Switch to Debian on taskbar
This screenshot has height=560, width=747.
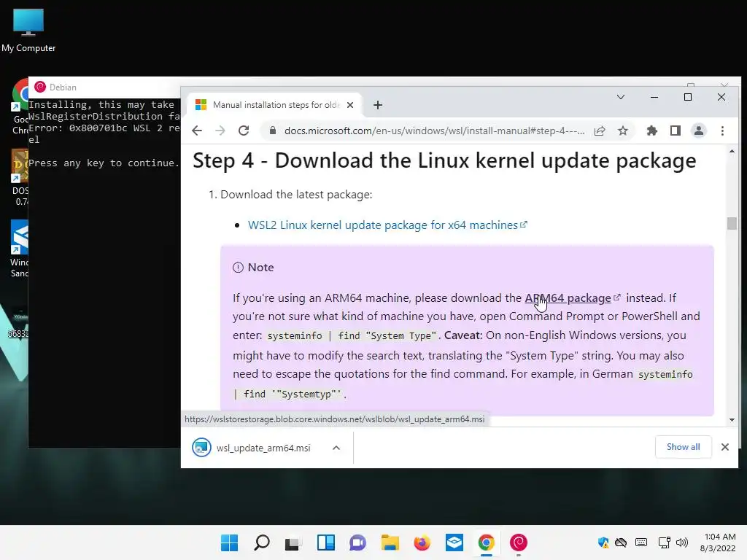click(x=519, y=542)
